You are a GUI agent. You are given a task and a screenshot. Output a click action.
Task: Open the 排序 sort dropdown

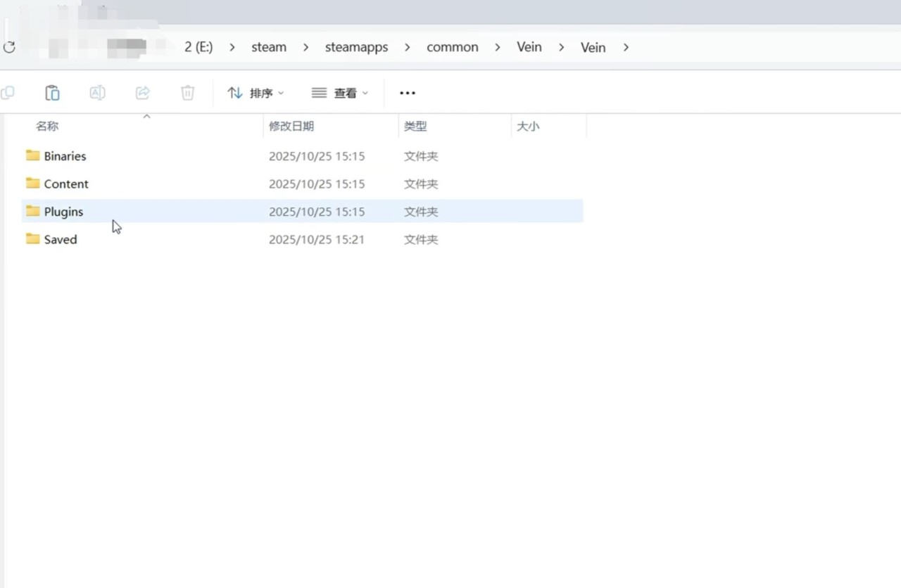pos(256,93)
